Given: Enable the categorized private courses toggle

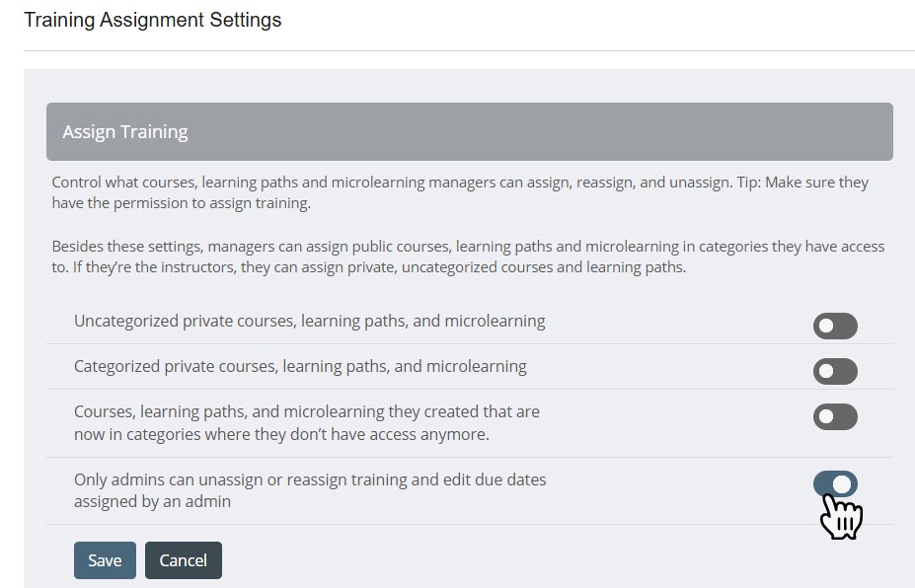Looking at the screenshot, I should pyautogui.click(x=834, y=371).
